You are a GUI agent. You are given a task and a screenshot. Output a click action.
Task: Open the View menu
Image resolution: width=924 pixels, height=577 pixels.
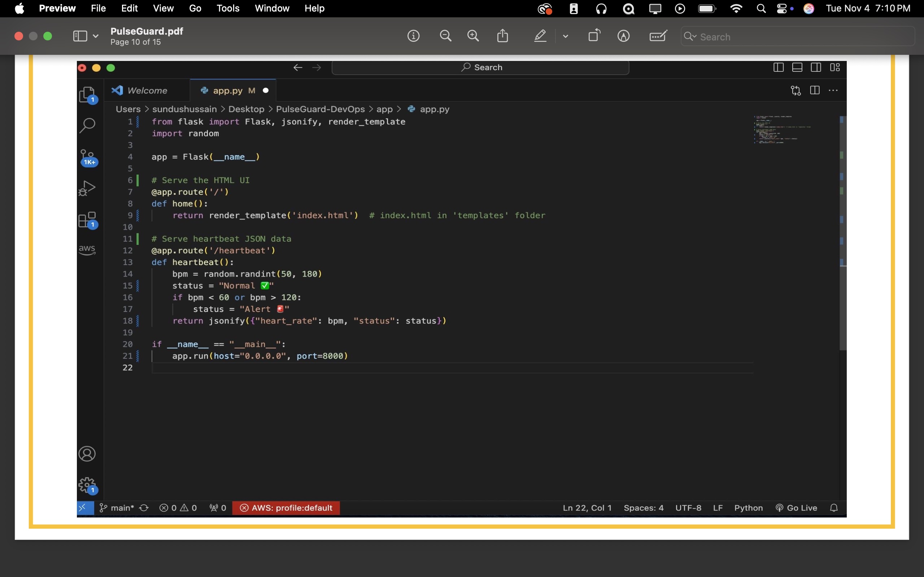(163, 8)
